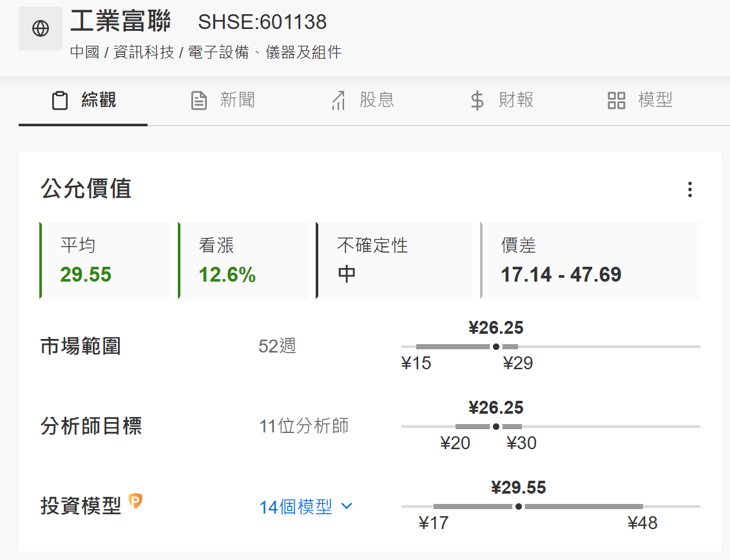The image size is (730, 560).
Task: Click the grid icon on 模型 tab
Action: pyautogui.click(x=617, y=101)
